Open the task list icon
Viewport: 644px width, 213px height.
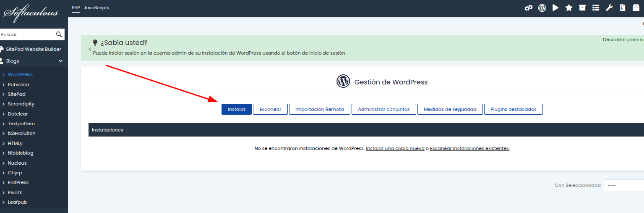coord(596,8)
